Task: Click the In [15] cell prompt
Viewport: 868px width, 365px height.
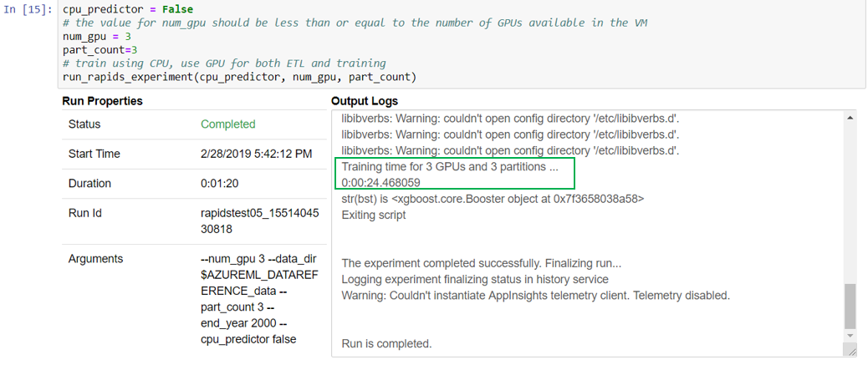Action: coord(29,10)
